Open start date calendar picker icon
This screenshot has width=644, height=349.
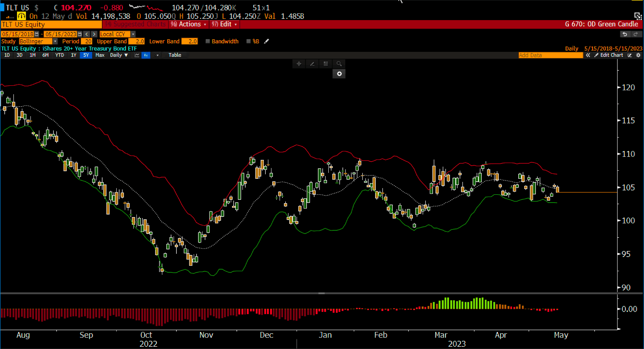pos(37,34)
